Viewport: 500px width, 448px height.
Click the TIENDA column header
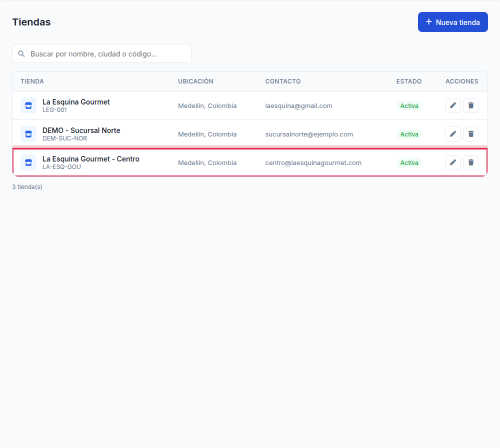pyautogui.click(x=32, y=81)
